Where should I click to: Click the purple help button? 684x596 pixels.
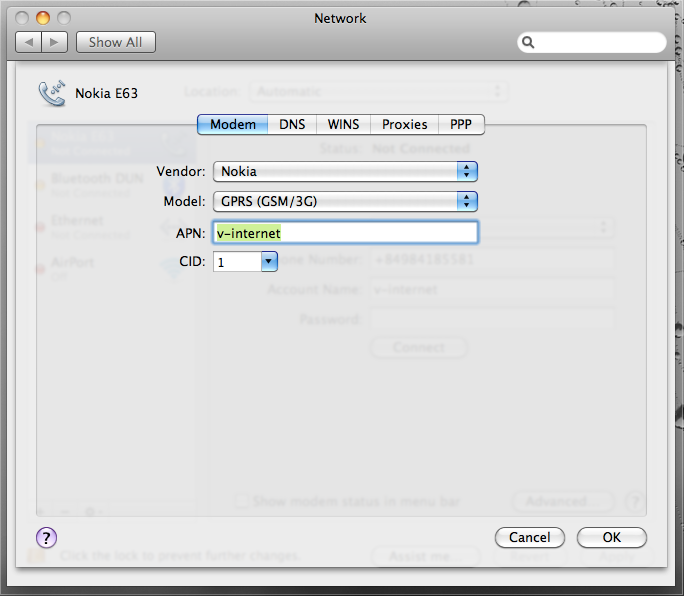[x=46, y=538]
